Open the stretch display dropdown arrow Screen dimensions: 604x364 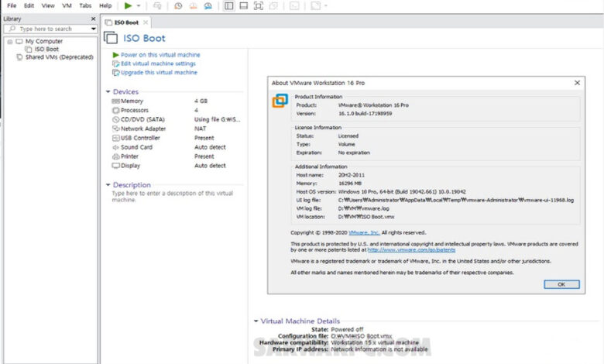(x=326, y=5)
